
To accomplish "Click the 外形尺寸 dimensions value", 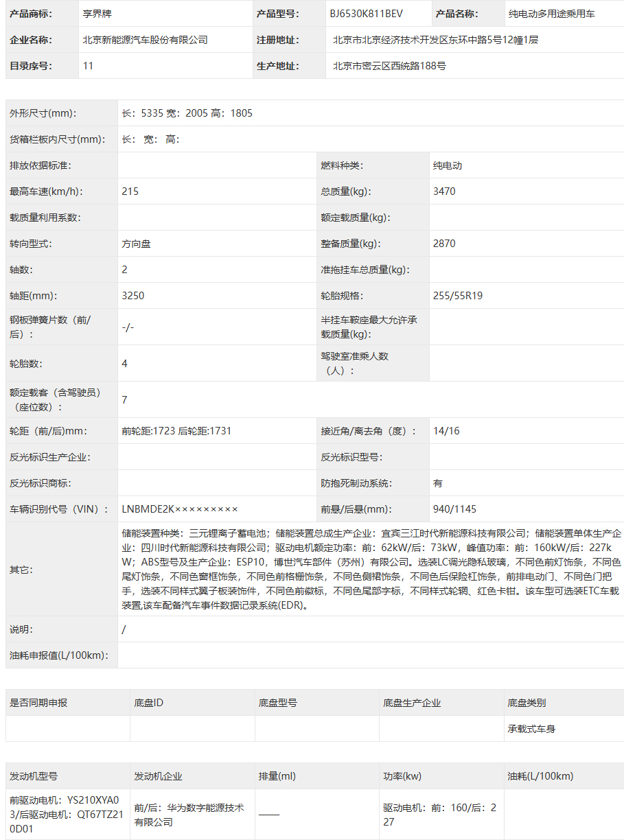I will pos(187,113).
